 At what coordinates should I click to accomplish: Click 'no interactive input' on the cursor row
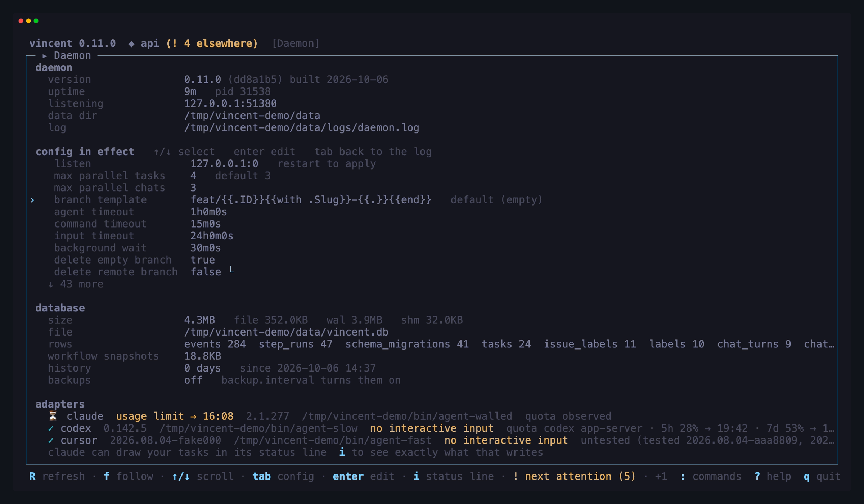click(506, 440)
